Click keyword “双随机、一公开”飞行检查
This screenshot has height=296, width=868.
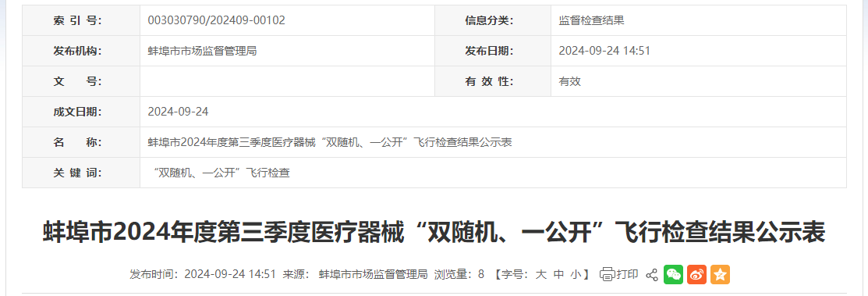pos(221,173)
